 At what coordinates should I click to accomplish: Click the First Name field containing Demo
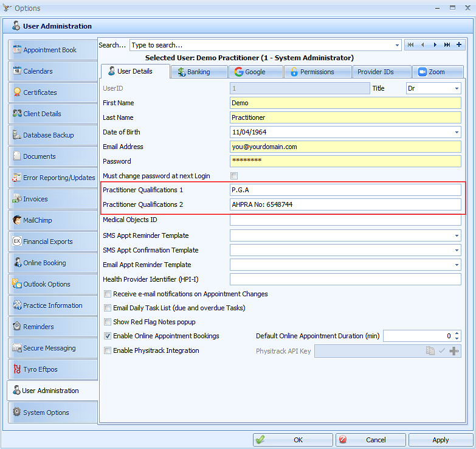pos(345,103)
